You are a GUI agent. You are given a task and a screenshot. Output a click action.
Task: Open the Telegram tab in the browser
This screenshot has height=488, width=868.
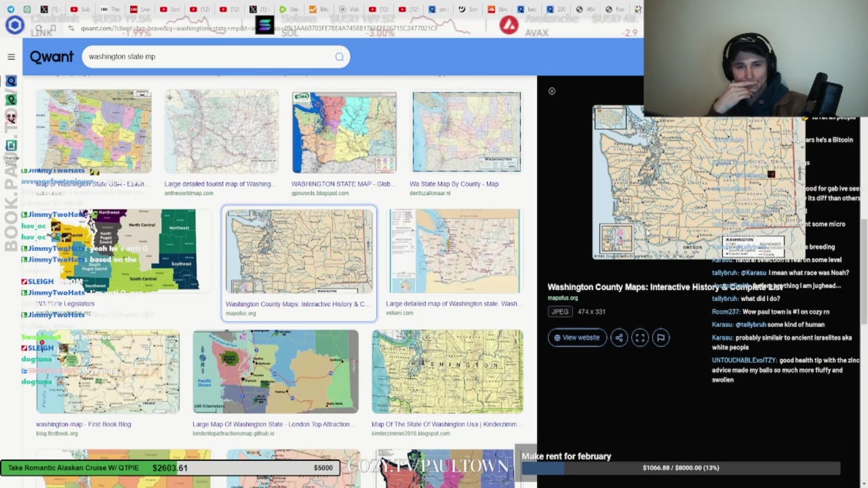pos(10,9)
